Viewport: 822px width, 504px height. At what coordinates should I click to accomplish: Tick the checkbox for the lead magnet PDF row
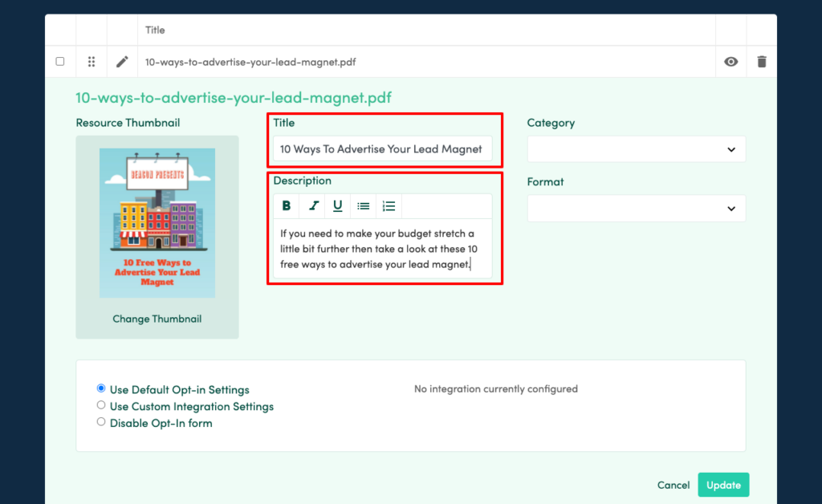(60, 61)
